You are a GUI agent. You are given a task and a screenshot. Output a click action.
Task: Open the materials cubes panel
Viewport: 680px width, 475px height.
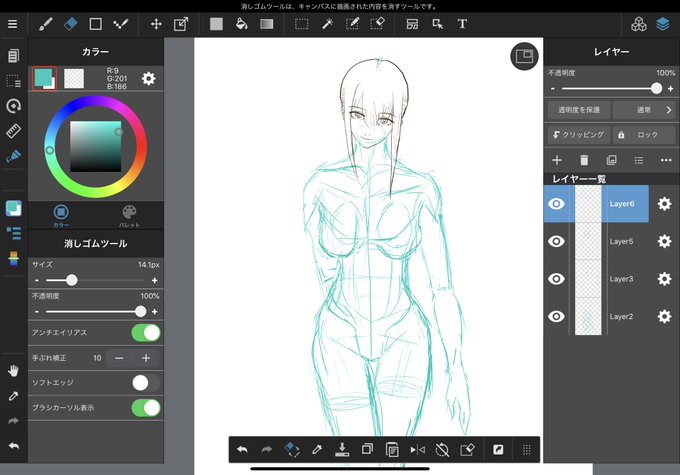[x=638, y=24]
